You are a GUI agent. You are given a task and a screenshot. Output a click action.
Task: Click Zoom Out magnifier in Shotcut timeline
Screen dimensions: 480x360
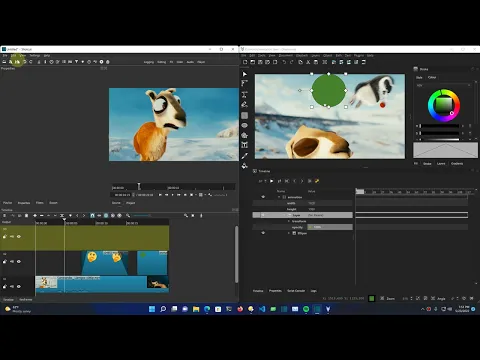128,216
